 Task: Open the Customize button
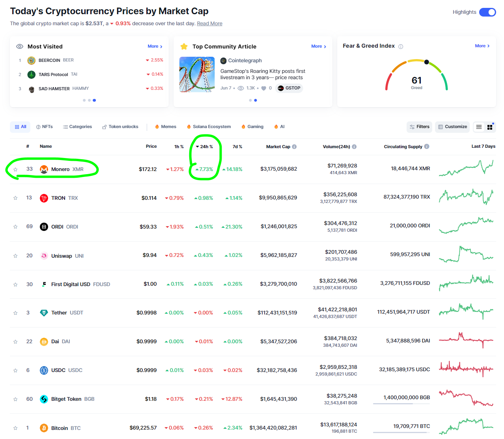(452, 127)
